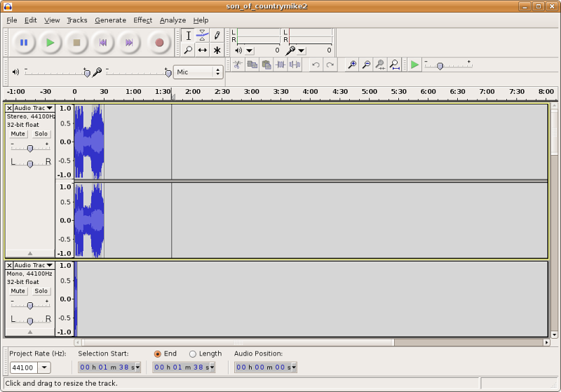
Task: Click the Zoom Out magnifier
Action: coord(366,65)
